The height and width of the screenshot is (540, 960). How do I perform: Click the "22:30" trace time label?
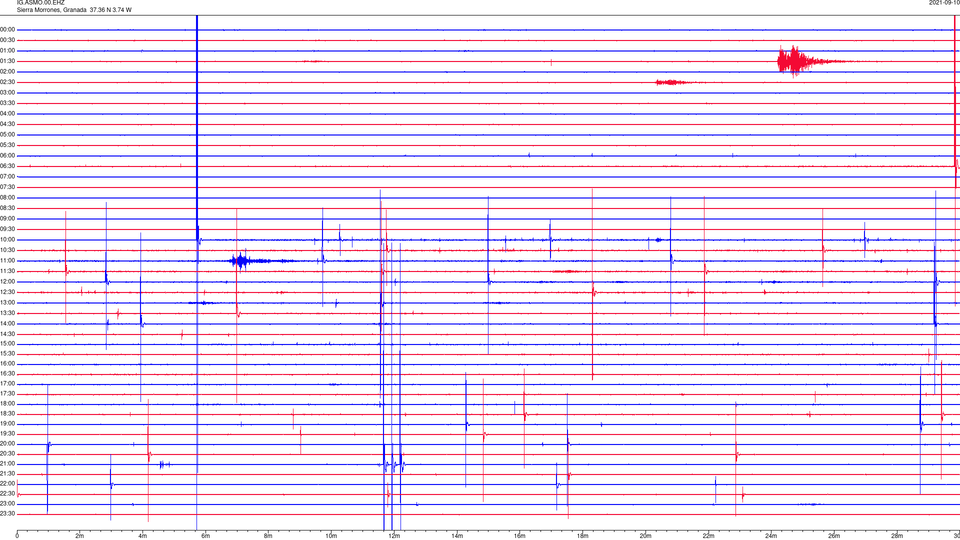coord(8,494)
